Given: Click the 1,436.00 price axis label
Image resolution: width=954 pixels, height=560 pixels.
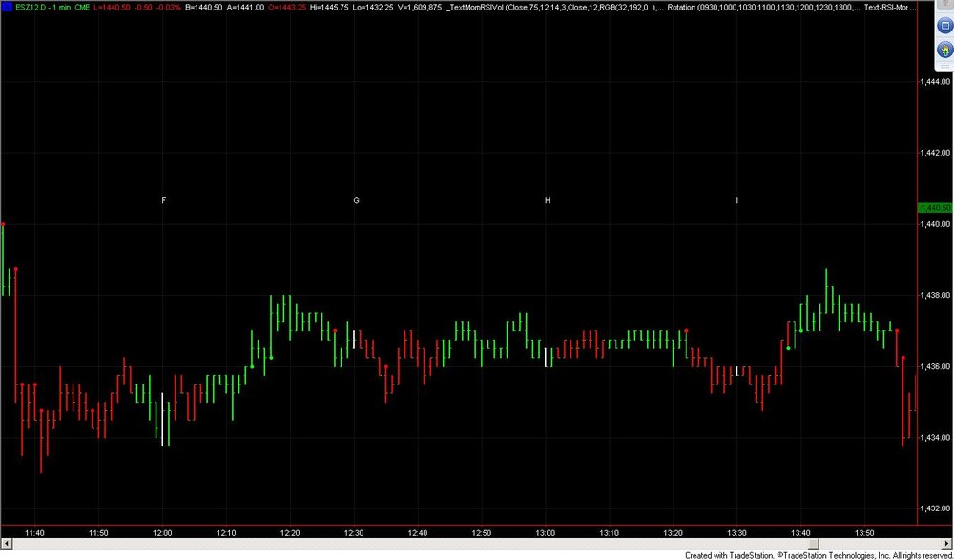Looking at the screenshot, I should pyautogui.click(x=936, y=366).
